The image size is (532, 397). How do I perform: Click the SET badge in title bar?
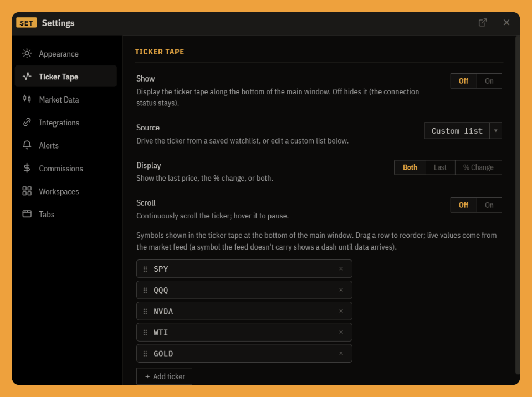[26, 23]
